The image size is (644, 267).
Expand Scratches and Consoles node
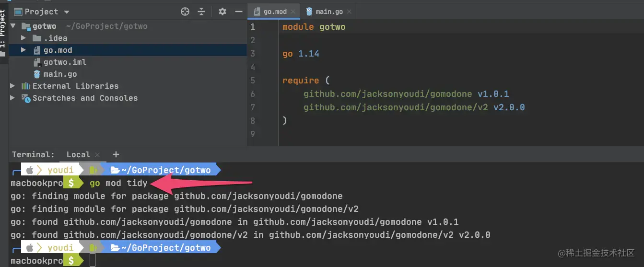pos(13,98)
